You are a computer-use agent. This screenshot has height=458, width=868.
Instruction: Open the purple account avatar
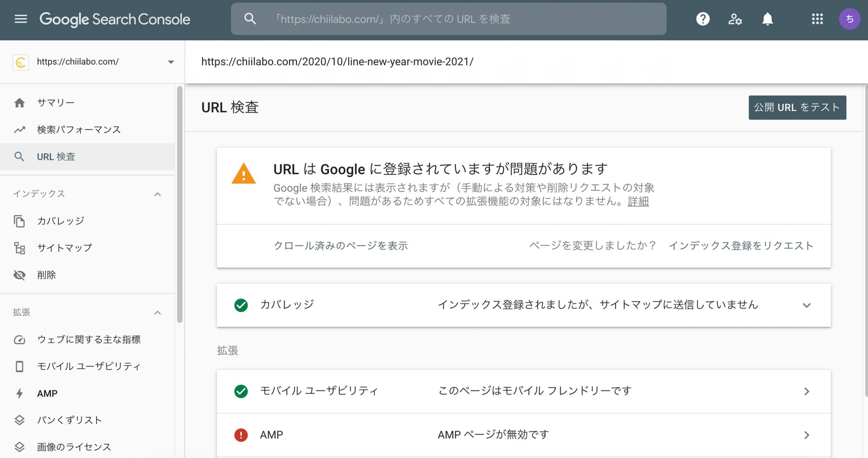[849, 19]
